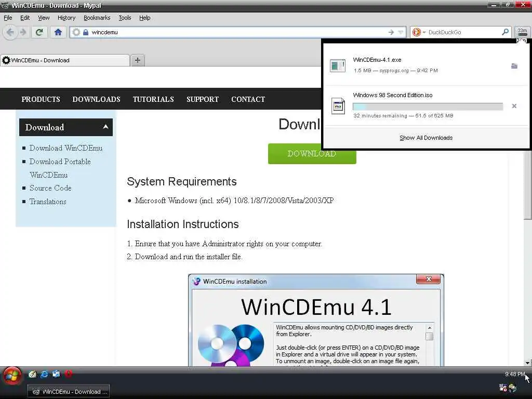Launch the notepad quick launch icon
The width and height of the screenshot is (532, 399).
click(x=33, y=374)
